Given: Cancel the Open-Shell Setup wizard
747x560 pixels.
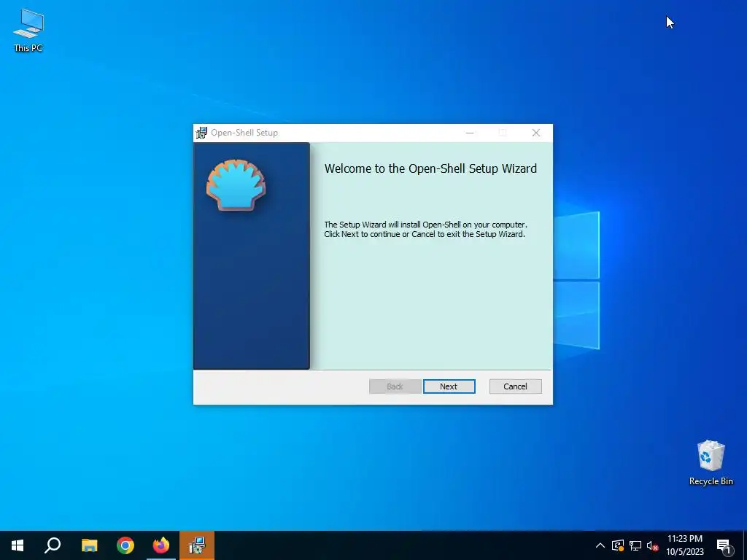Looking at the screenshot, I should (x=515, y=386).
